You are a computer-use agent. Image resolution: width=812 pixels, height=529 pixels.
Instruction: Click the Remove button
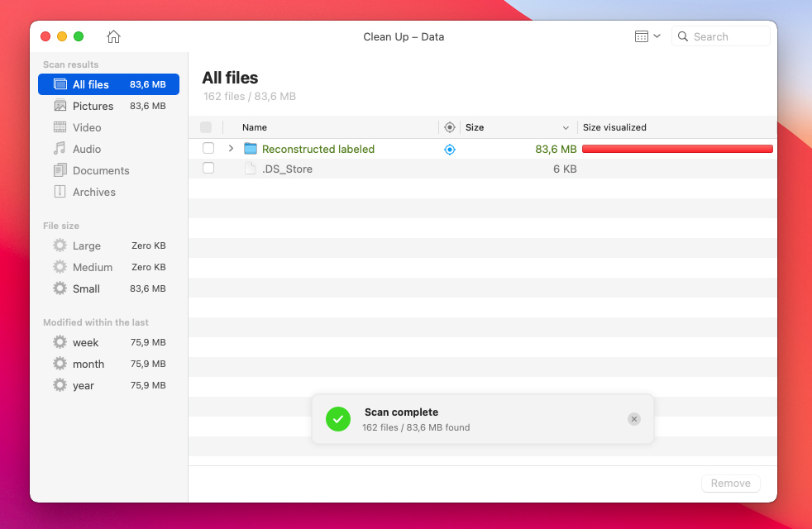point(731,483)
